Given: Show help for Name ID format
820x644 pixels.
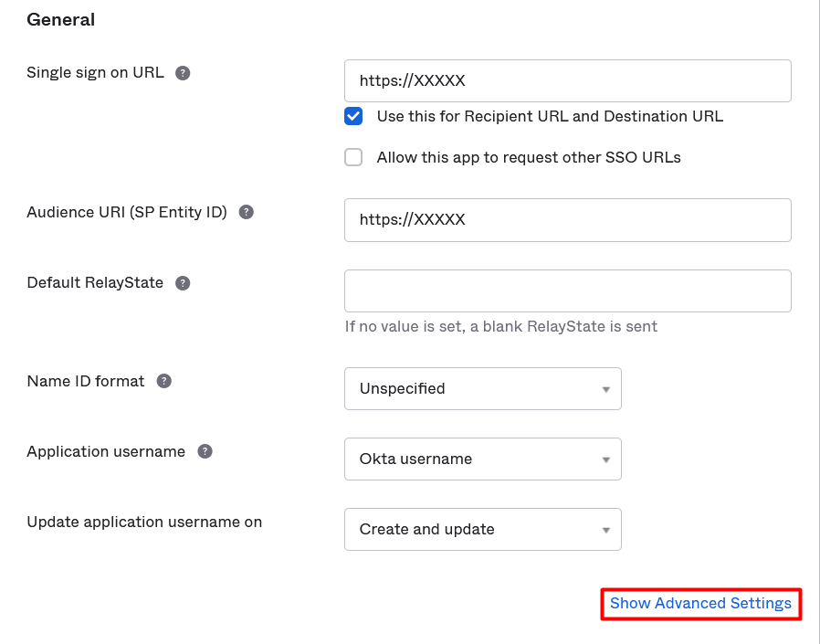Looking at the screenshot, I should pyautogui.click(x=164, y=381).
